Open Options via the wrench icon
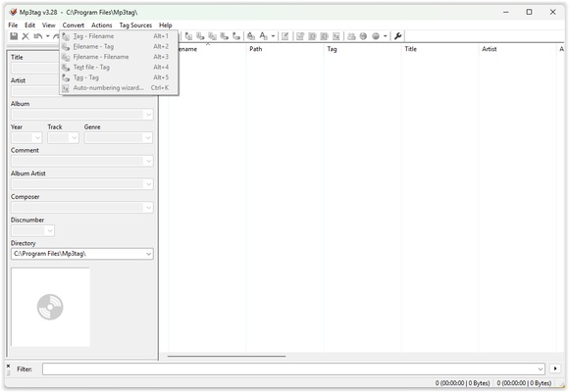This screenshot has width=569, height=392. click(x=397, y=36)
